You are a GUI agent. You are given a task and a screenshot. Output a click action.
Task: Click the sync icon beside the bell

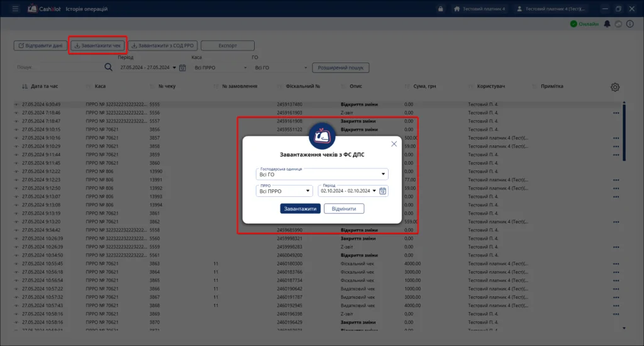click(x=618, y=24)
